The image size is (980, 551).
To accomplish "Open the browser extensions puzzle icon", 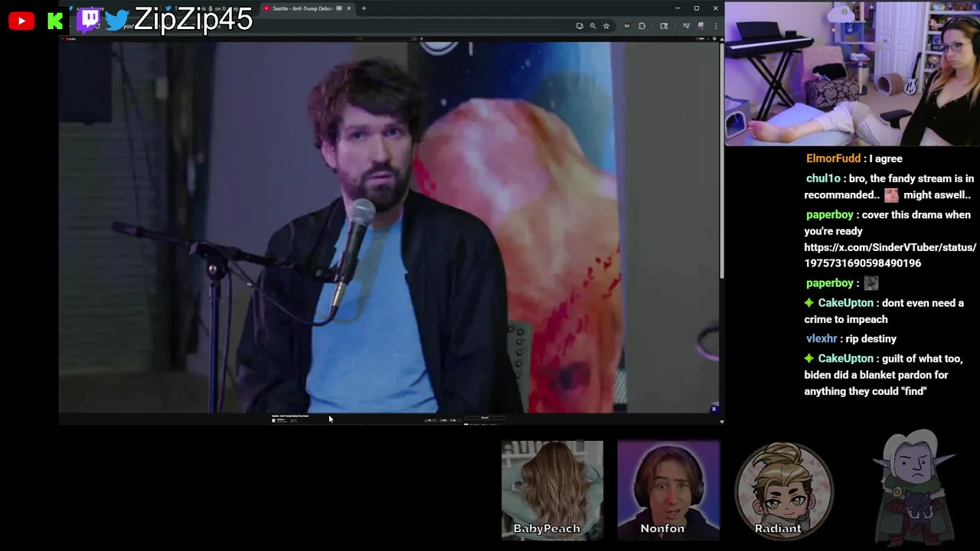I will coord(642,26).
